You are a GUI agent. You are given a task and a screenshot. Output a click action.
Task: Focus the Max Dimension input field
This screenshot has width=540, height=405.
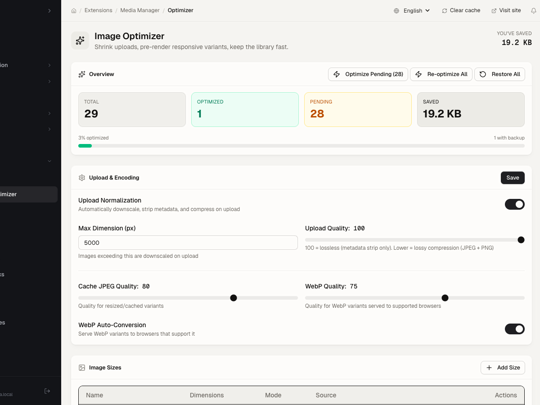pos(188,243)
